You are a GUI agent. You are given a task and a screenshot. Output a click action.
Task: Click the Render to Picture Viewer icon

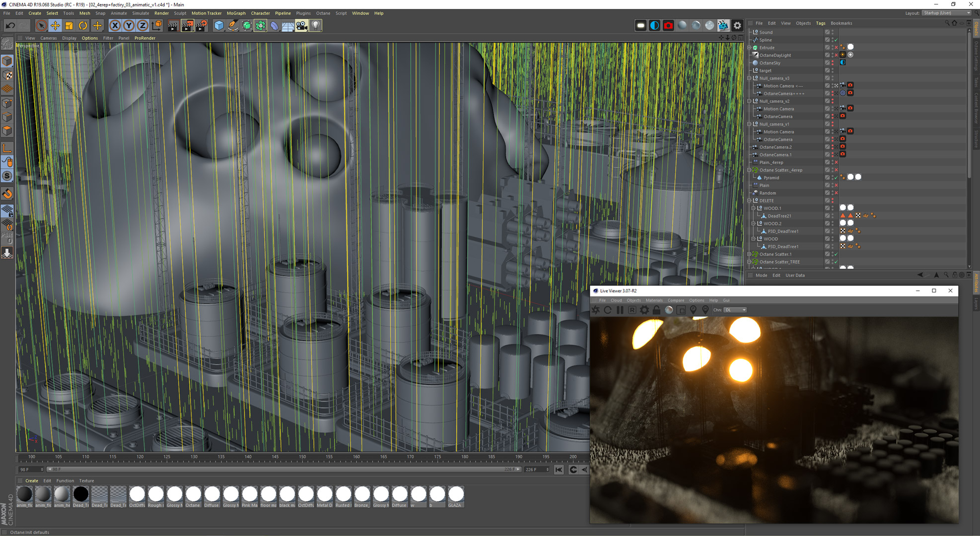[x=187, y=25]
